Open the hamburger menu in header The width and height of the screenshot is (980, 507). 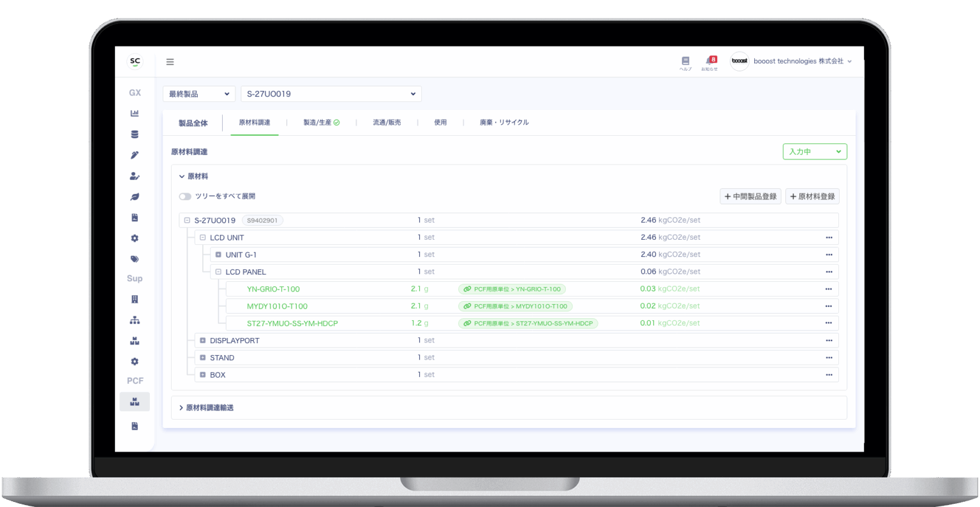tap(170, 62)
